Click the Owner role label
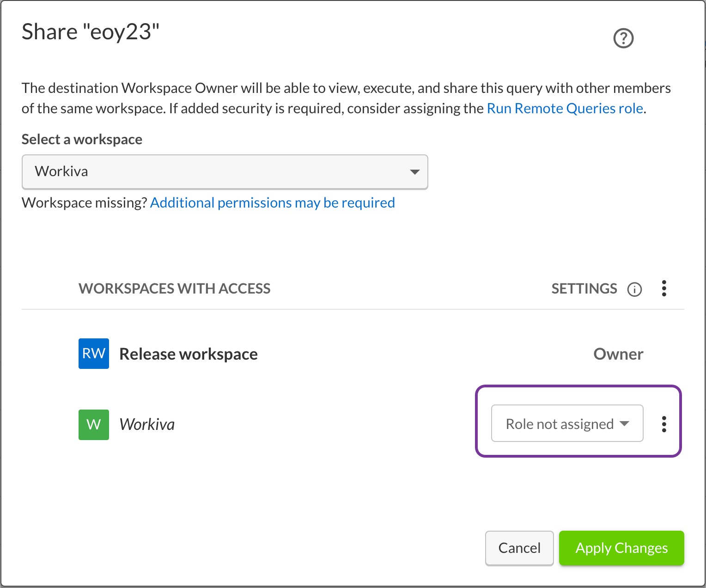Viewport: 706px width, 588px height. pyautogui.click(x=618, y=354)
